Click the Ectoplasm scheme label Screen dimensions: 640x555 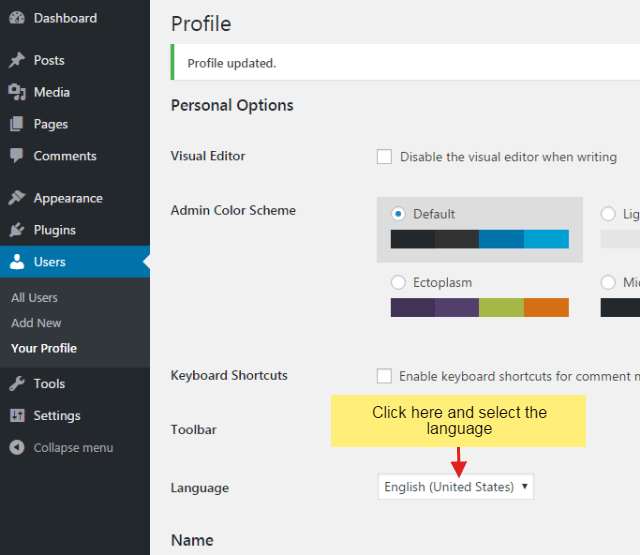[442, 282]
